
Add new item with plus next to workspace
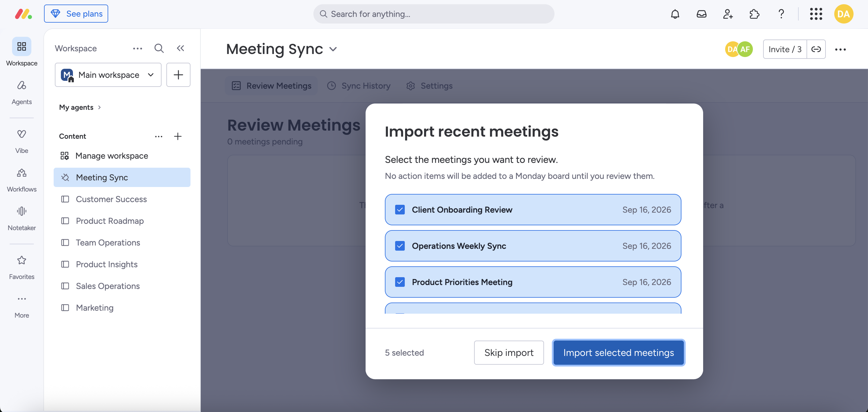tap(178, 75)
